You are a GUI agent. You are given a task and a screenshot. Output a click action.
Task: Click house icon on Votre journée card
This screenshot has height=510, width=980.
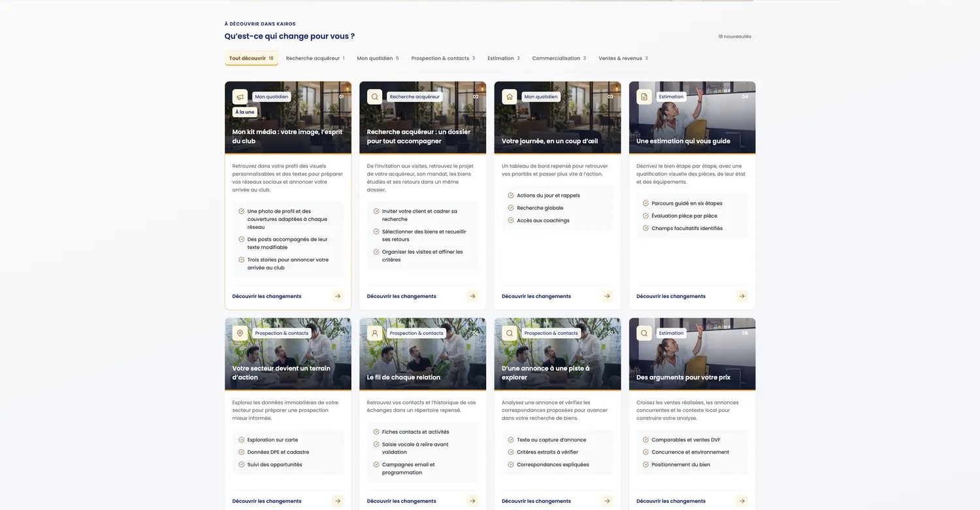pyautogui.click(x=510, y=97)
